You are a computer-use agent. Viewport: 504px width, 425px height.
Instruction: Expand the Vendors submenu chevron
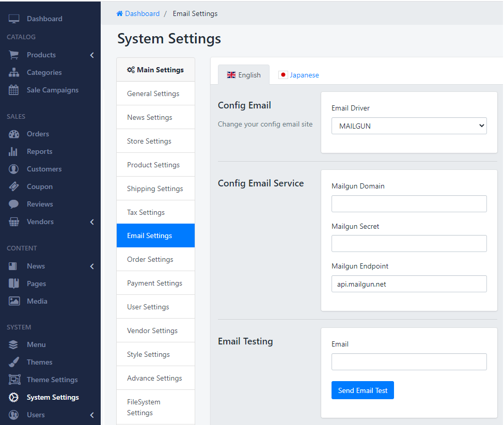[92, 222]
